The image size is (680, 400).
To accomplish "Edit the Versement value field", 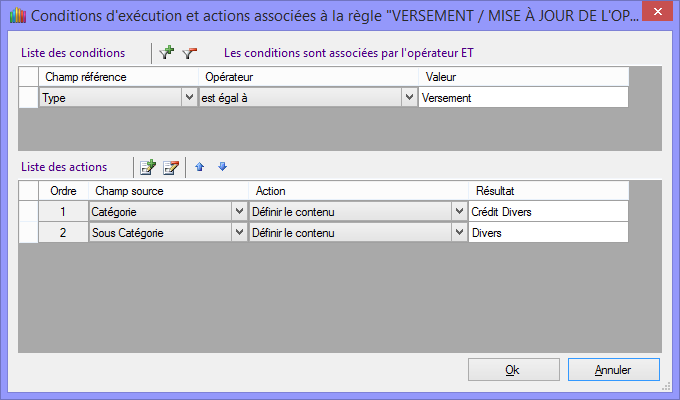I will click(523, 98).
